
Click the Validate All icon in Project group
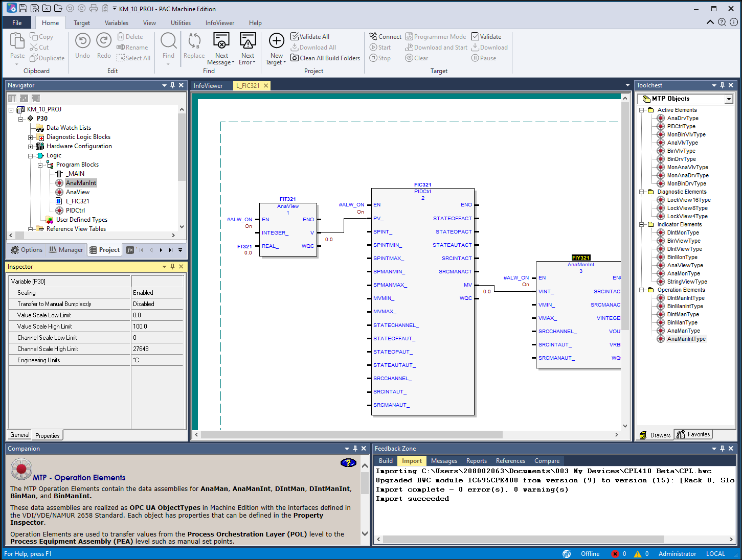click(295, 37)
